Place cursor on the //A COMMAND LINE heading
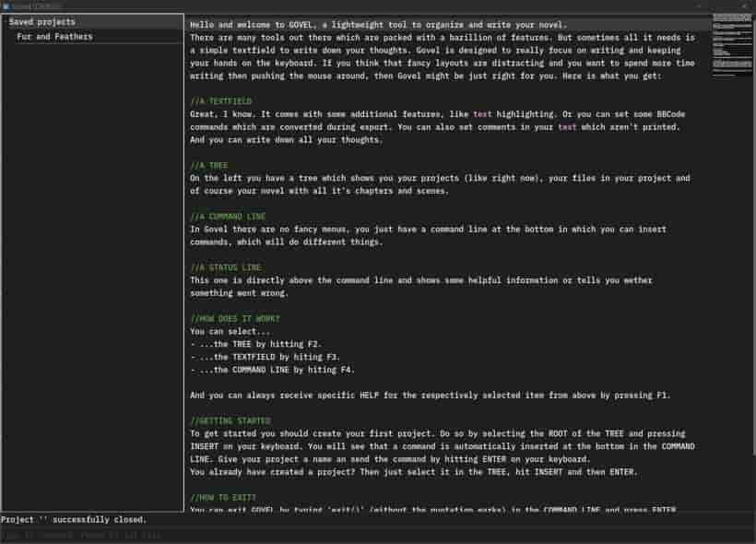This screenshot has height=544, width=756. 228,217
